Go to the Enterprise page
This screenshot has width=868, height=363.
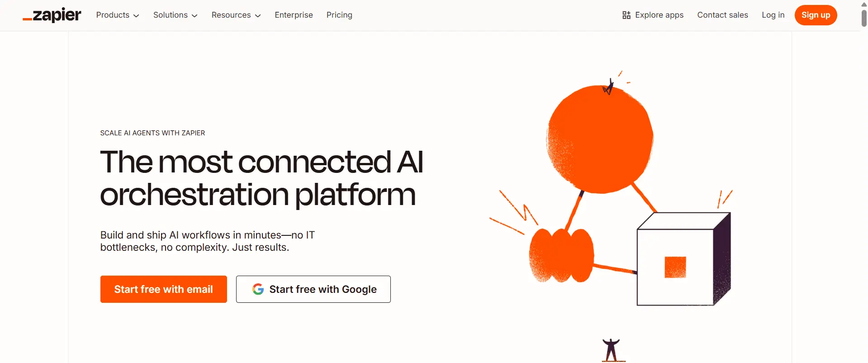click(294, 15)
